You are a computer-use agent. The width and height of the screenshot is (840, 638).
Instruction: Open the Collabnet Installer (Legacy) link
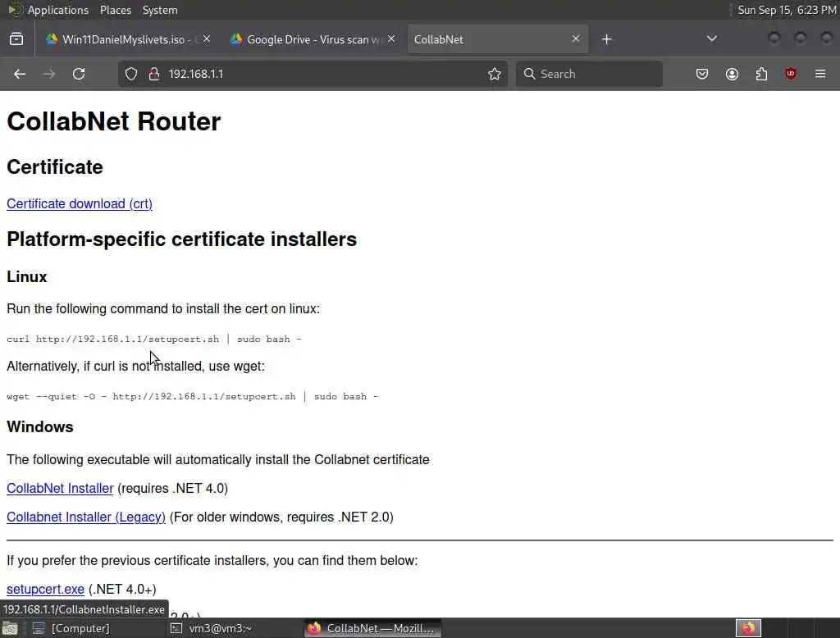tap(86, 517)
